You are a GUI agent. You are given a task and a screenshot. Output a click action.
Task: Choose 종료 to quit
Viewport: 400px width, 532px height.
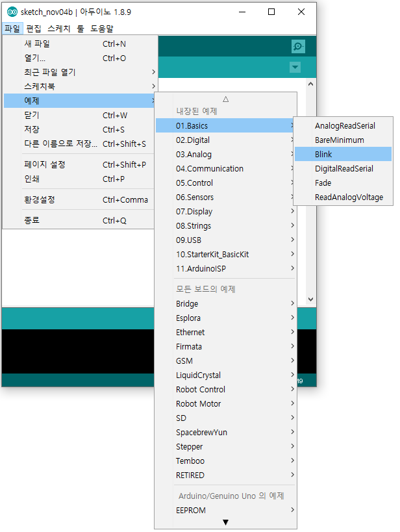[79, 220]
